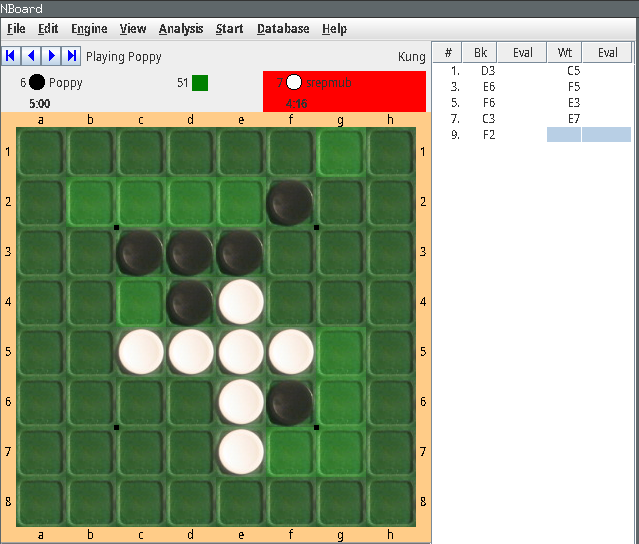Viewport: 639px width, 544px height.
Task: Open the Start menu item
Action: (x=229, y=29)
